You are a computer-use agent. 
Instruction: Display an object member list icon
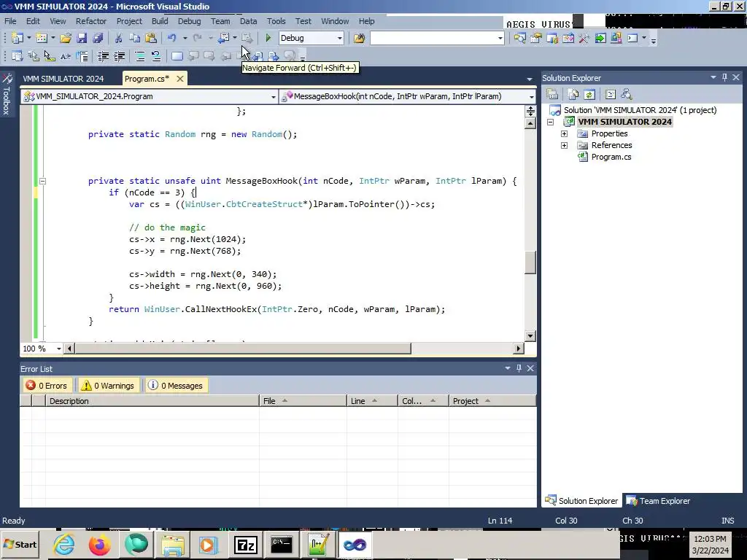[18, 56]
